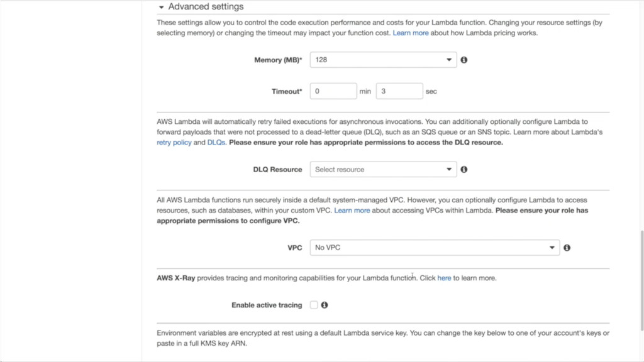Click the Timeout seconds input field
The width and height of the screenshot is (644, 362).
[x=399, y=91]
